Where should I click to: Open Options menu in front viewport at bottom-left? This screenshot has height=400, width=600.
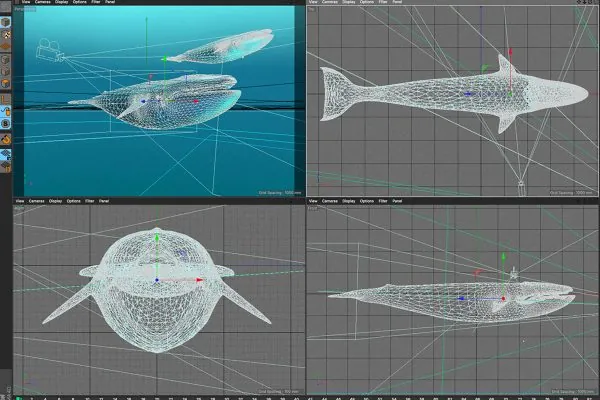tap(73, 201)
